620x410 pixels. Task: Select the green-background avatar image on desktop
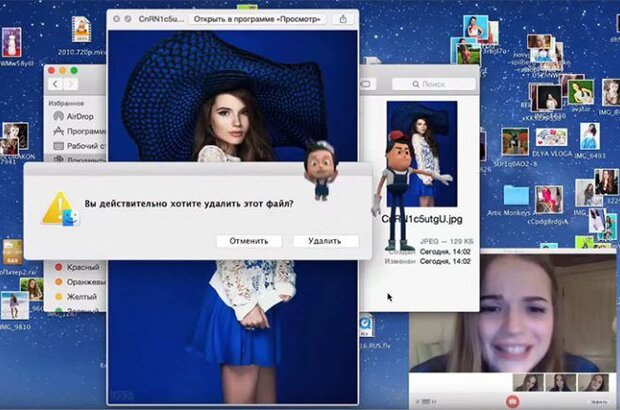(580, 93)
